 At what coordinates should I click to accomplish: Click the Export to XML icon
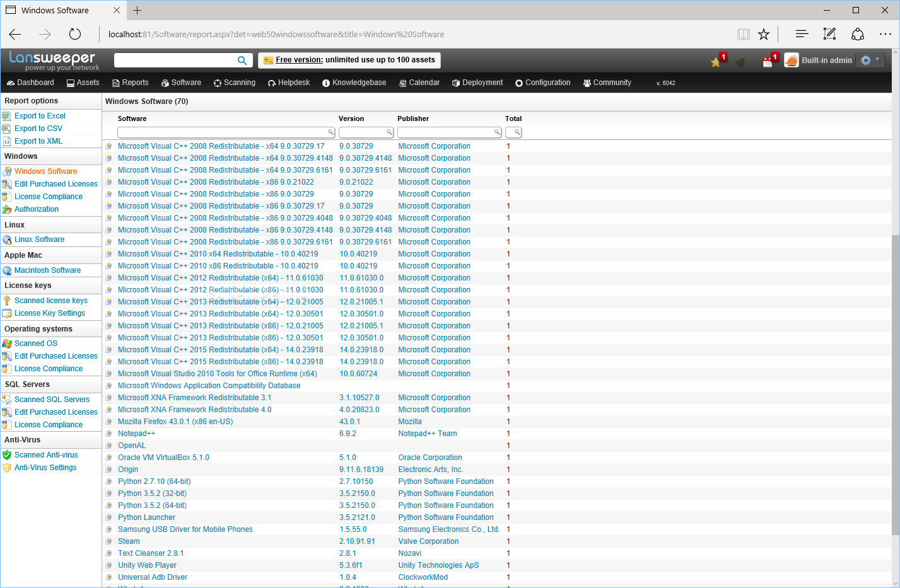[x=7, y=141]
